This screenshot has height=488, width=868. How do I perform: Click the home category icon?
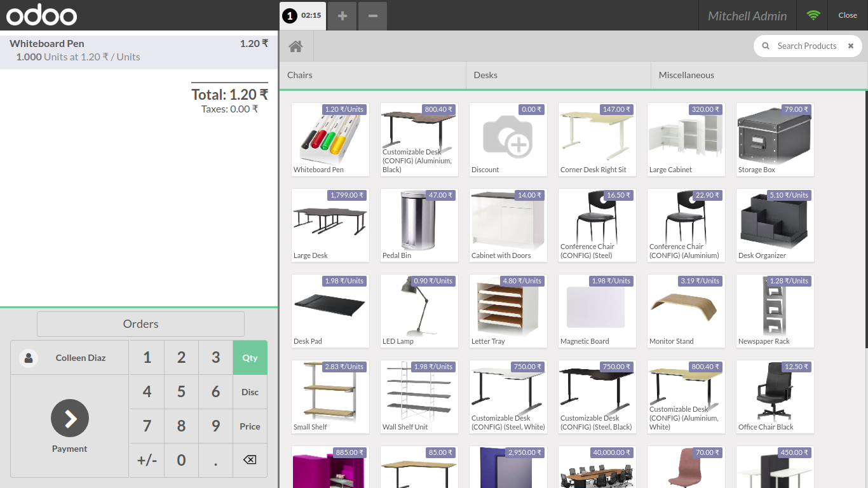[295, 46]
